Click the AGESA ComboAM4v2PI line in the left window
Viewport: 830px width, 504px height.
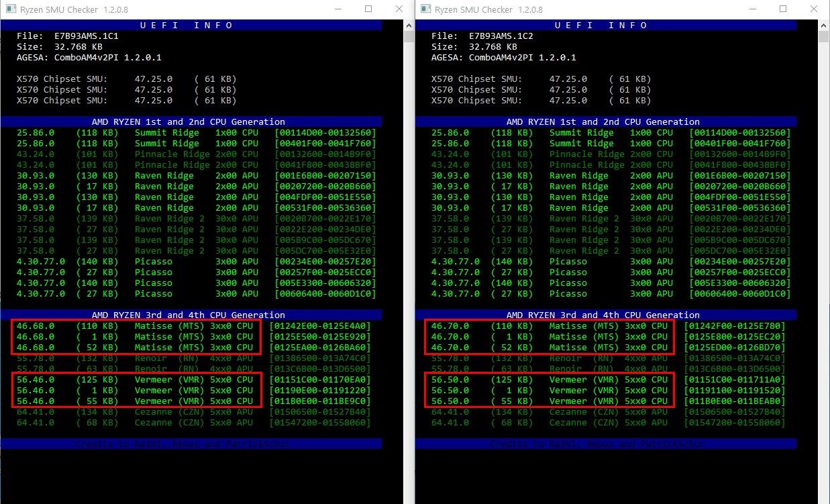coord(89,57)
